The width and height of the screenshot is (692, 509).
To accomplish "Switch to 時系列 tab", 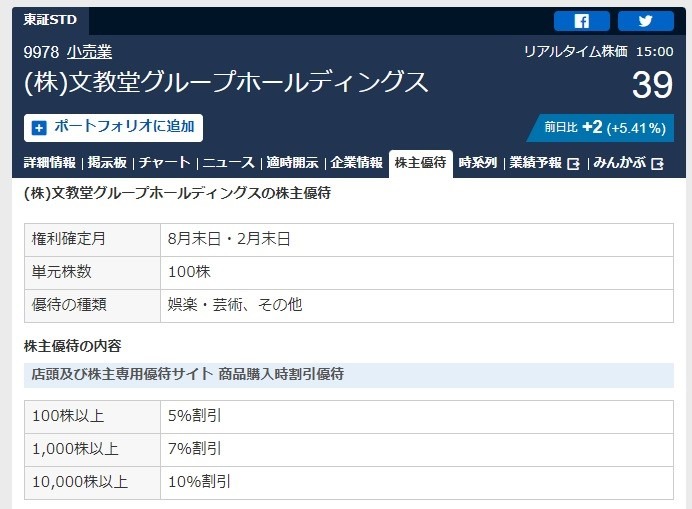I will pos(478,163).
